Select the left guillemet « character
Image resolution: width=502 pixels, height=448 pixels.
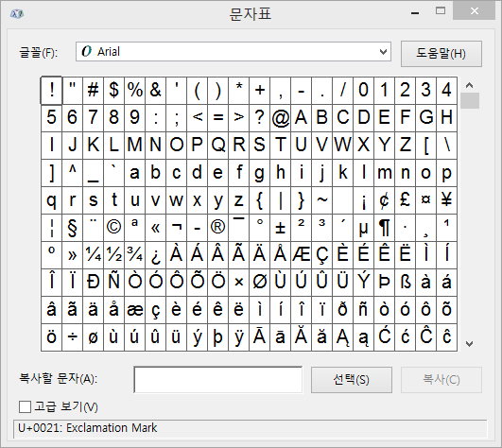156,228
